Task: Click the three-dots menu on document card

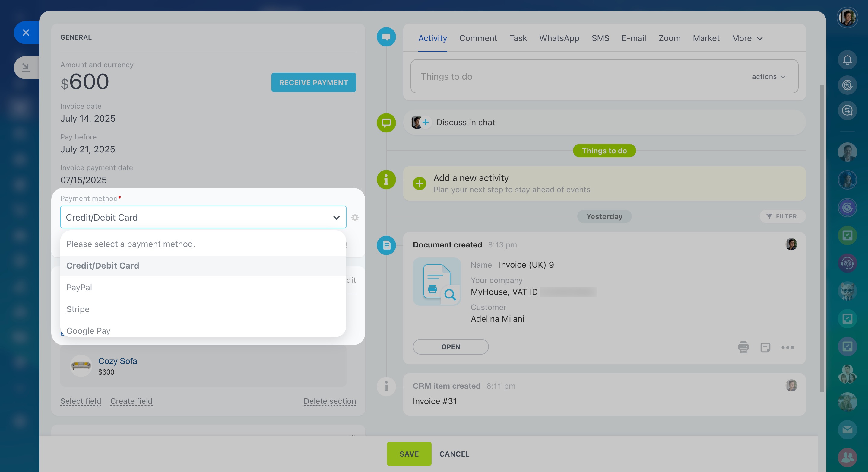Action: click(x=787, y=348)
